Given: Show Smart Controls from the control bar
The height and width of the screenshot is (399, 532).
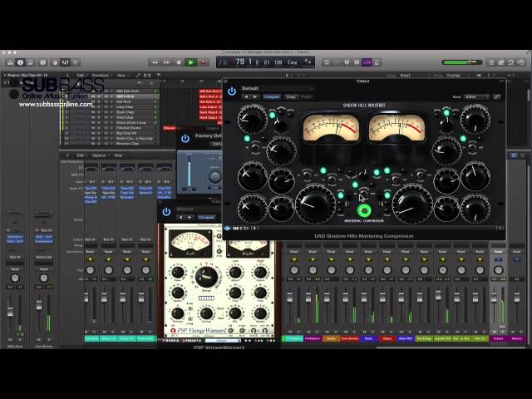Looking at the screenshot, I should pos(55,62).
